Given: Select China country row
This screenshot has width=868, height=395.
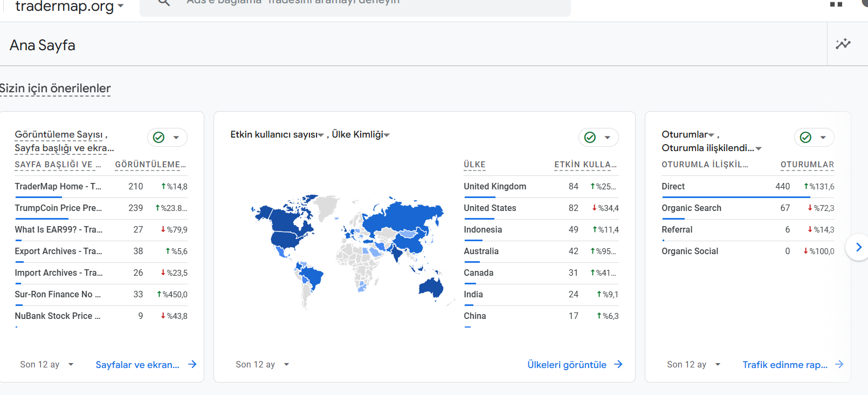Looking at the screenshot, I should [x=541, y=316].
